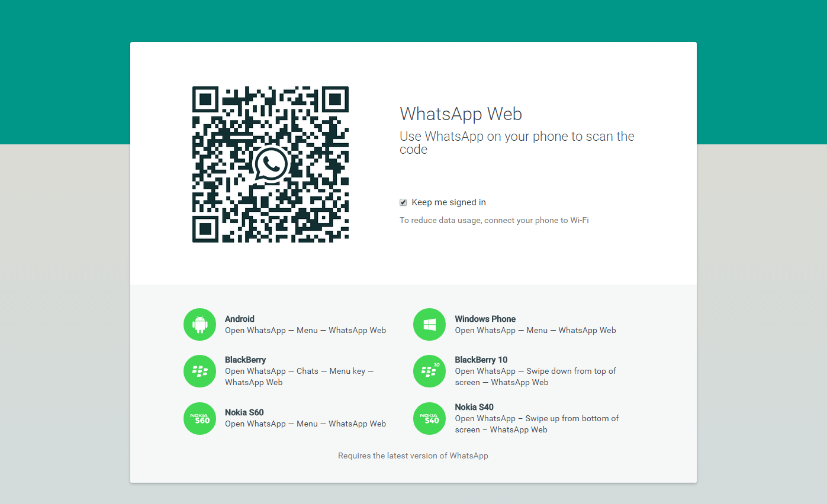Click the Nokia S40 icon
The width and height of the screenshot is (827, 504).
coord(429,418)
